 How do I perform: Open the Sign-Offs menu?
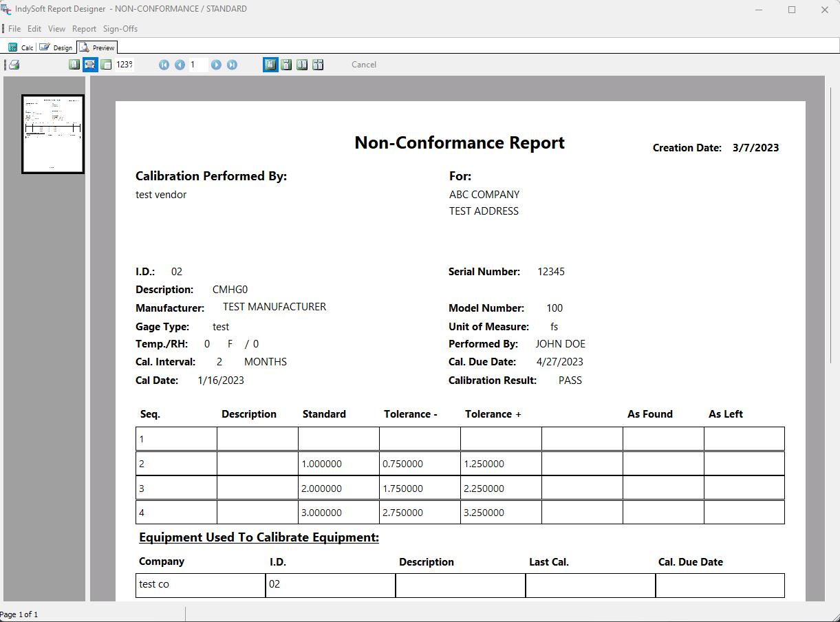120,29
